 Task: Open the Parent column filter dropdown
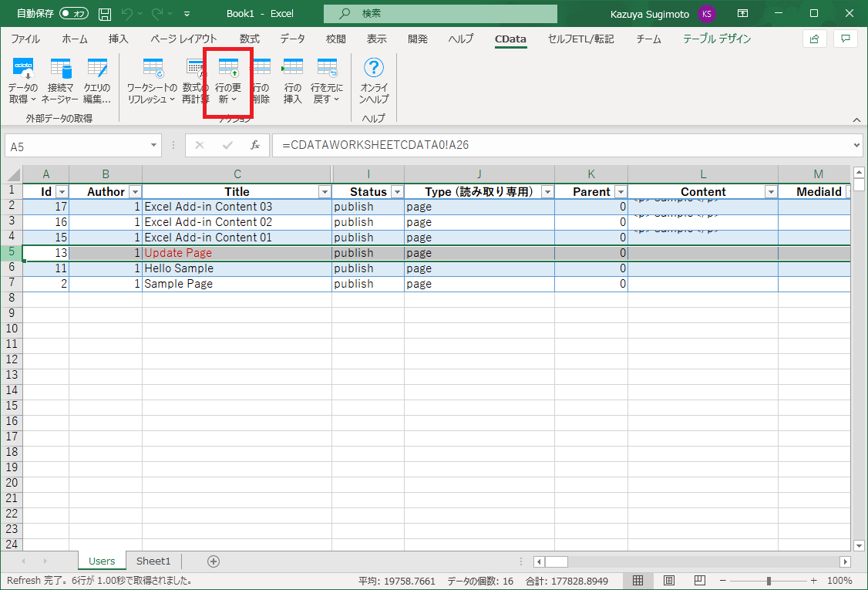tap(621, 192)
